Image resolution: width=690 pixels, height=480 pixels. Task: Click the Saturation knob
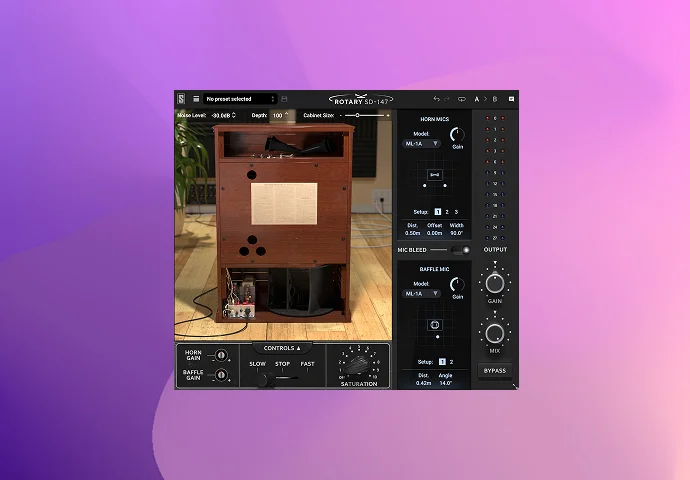[358, 365]
